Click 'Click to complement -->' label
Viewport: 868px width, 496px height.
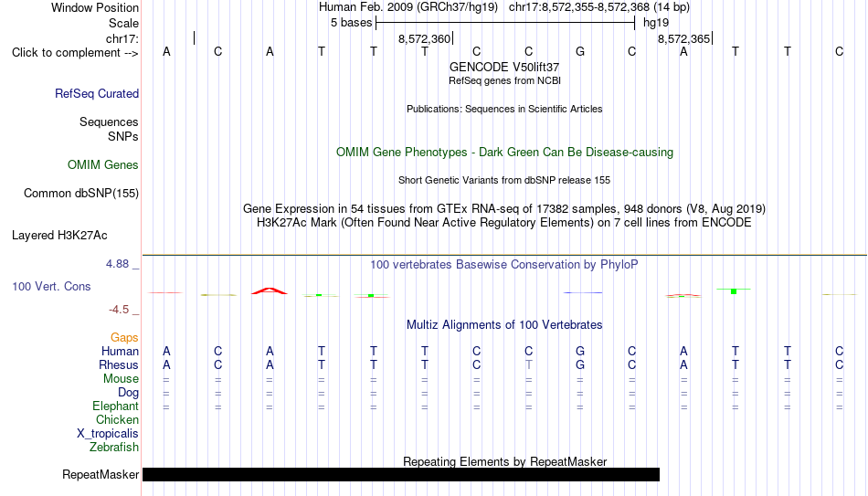click(x=75, y=53)
